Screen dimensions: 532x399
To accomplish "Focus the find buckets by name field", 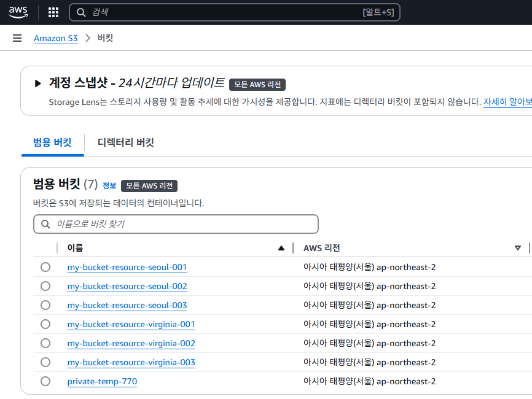I will 176,224.
